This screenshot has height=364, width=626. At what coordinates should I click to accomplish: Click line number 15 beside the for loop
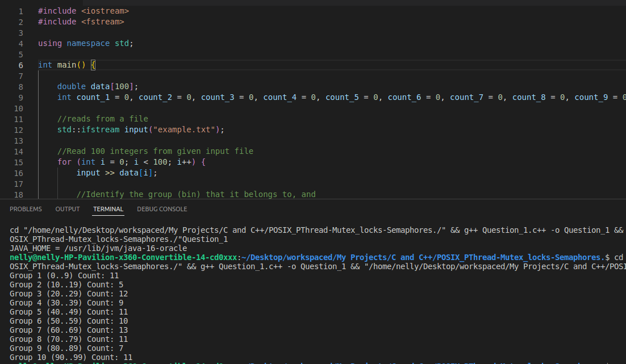(19, 162)
